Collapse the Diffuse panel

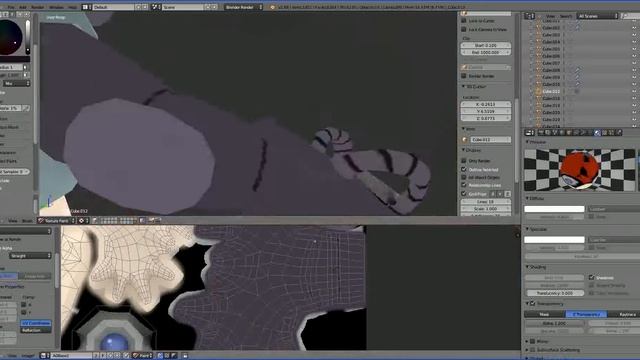click(527, 198)
